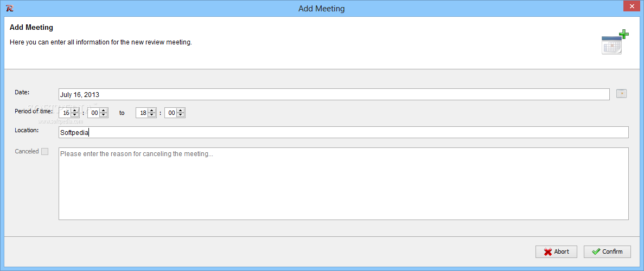
Task: Click the Abort button
Action: (557, 251)
